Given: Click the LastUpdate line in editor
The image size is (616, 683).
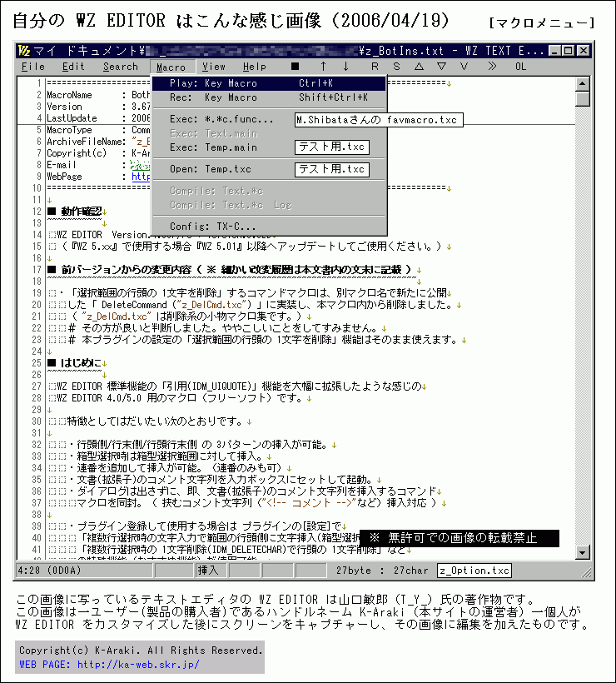Looking at the screenshot, I should click(98, 118).
